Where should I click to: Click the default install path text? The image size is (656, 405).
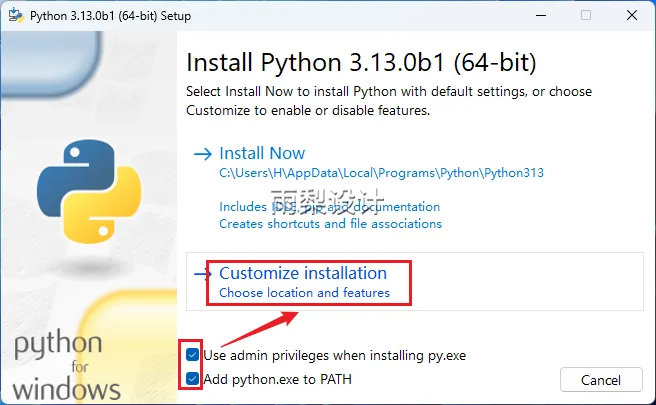tap(381, 173)
